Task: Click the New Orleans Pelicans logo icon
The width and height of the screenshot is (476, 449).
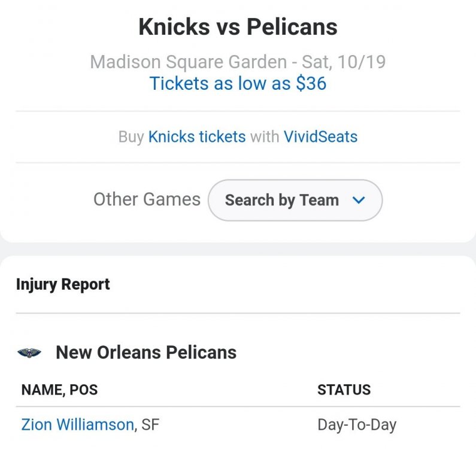Action: click(x=29, y=353)
